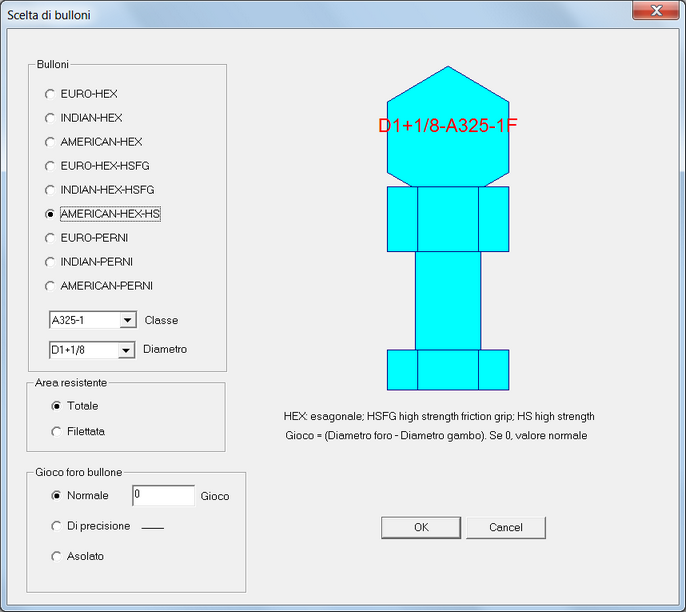Open the Classe dropdown showing A325-1
Image resolution: width=686 pixels, height=612 pixels.
coord(127,321)
